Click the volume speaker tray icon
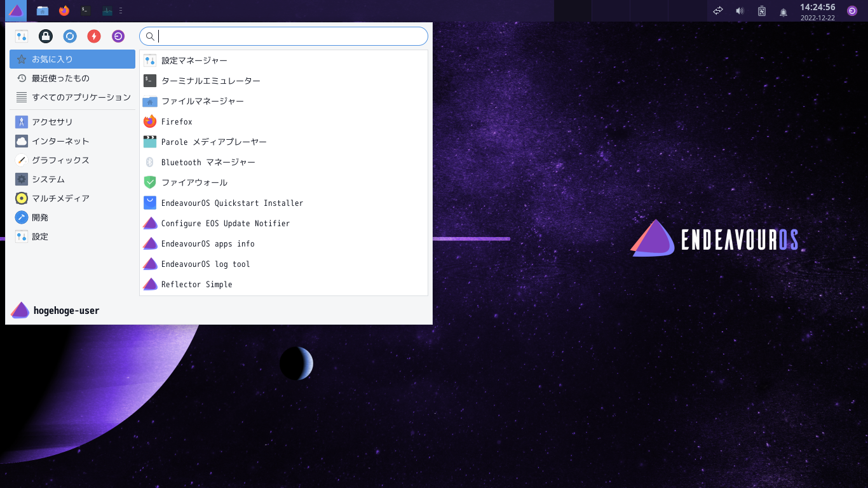The height and width of the screenshot is (488, 868). pos(740,10)
